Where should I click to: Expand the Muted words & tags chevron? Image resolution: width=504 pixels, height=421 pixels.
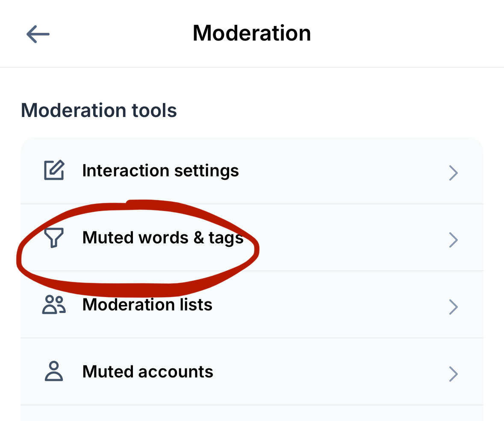454,240
